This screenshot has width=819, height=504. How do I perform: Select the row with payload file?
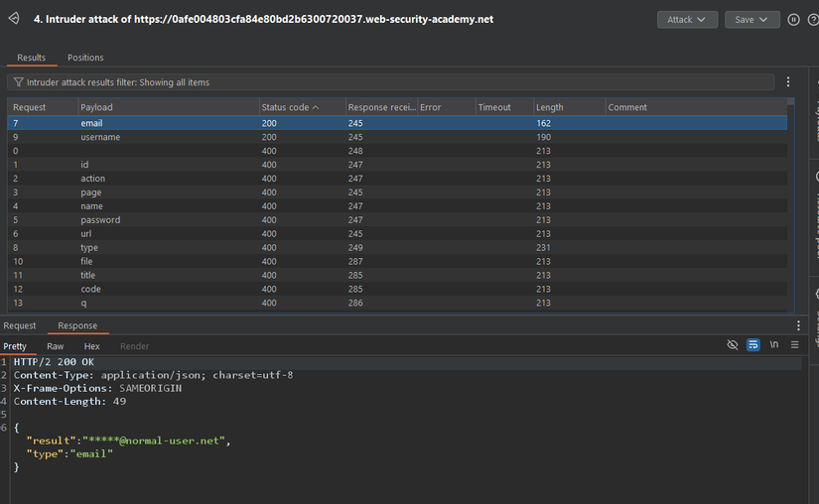(397, 261)
